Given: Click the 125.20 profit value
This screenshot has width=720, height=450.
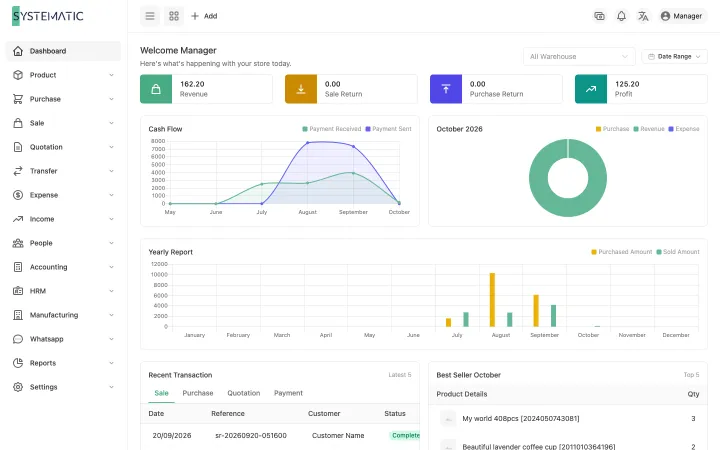Looking at the screenshot, I should pos(627,84).
